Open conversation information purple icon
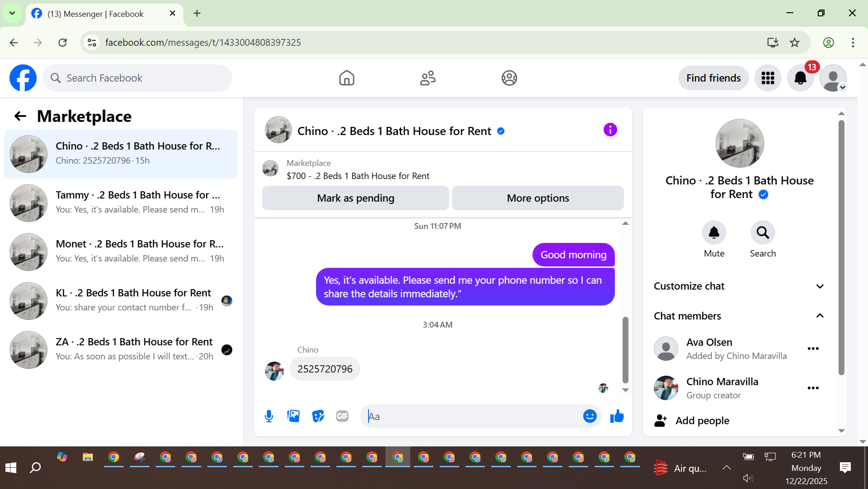868x489 pixels. (610, 130)
